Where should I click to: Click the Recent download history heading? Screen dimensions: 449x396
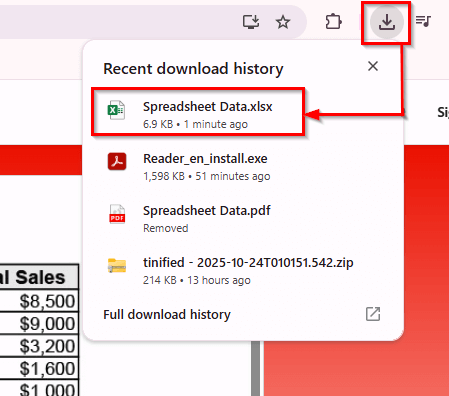[193, 69]
